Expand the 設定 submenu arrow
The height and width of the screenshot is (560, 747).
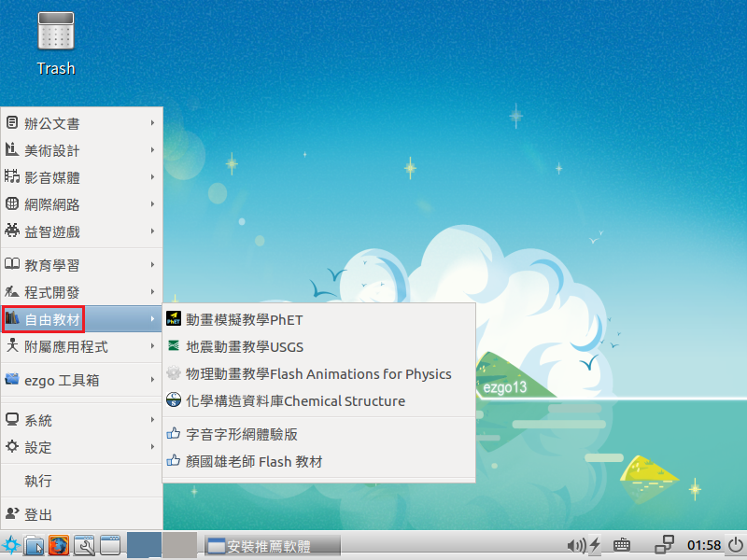click(x=152, y=447)
